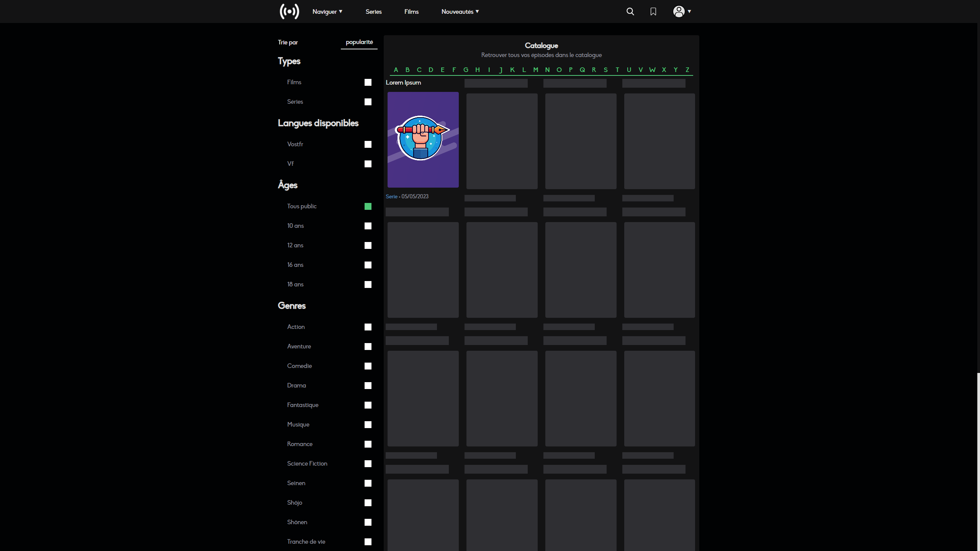Check the Shōnen genre checkbox
The image size is (980, 551).
(x=368, y=522)
